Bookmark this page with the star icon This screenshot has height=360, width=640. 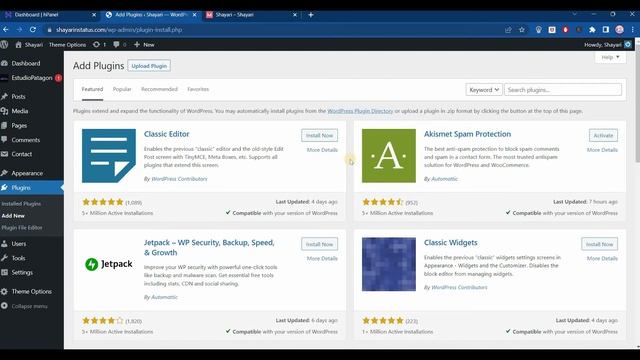522,30
